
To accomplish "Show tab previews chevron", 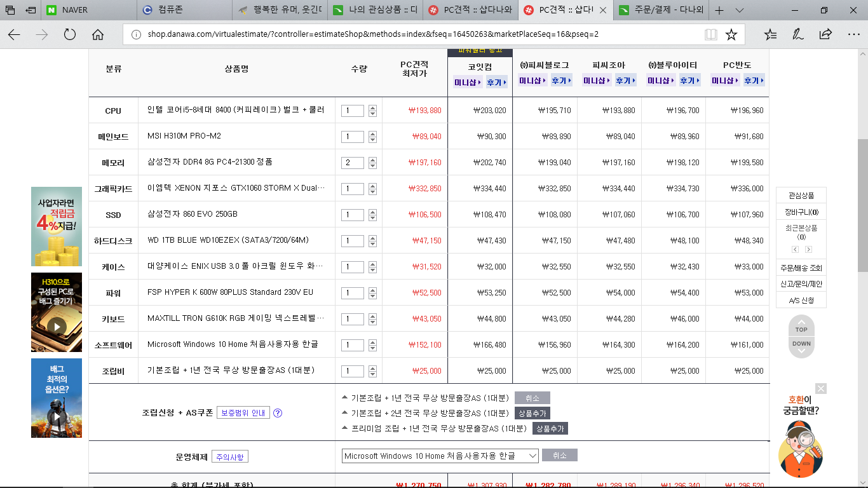I will pyautogui.click(x=739, y=10).
